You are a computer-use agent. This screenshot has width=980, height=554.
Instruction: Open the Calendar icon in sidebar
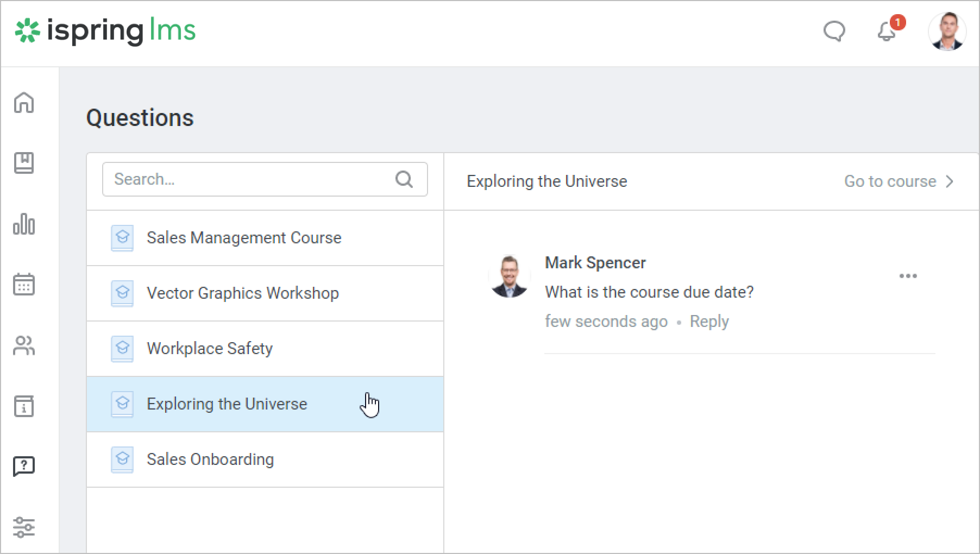click(x=24, y=285)
